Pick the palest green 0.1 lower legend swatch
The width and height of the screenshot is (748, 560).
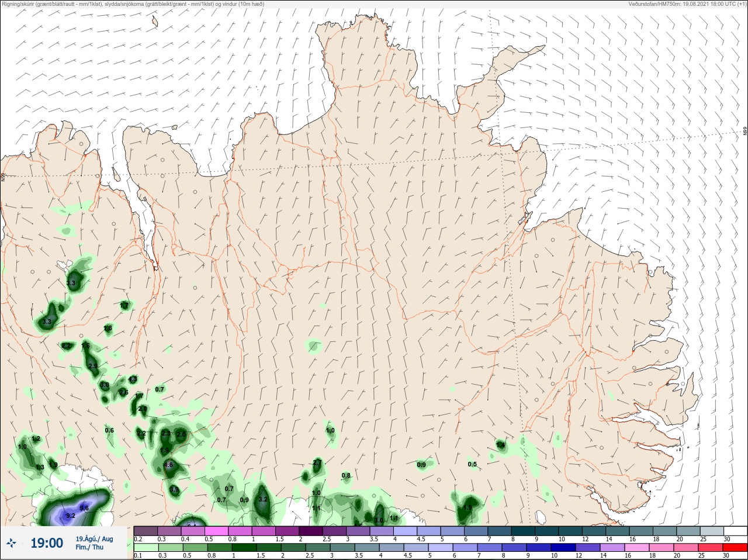pyautogui.click(x=146, y=547)
